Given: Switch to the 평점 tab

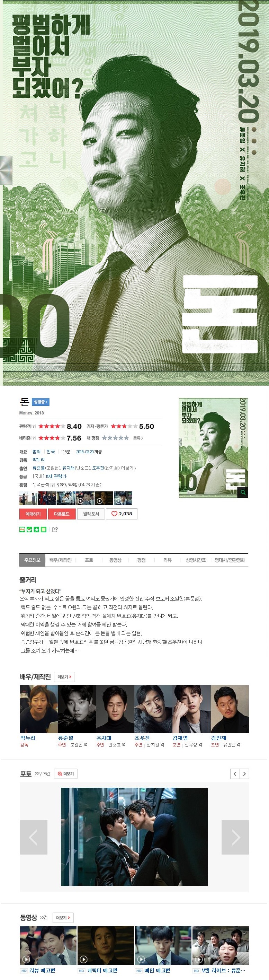Looking at the screenshot, I should click(x=141, y=560).
